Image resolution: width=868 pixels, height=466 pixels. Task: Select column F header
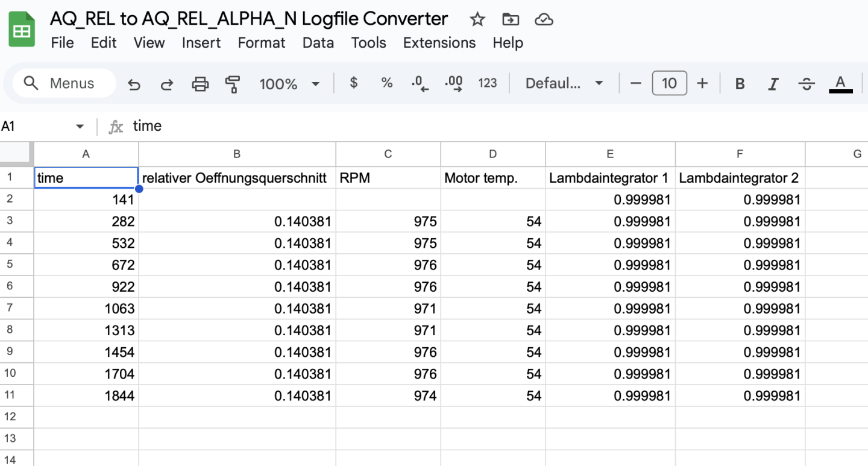coord(740,154)
